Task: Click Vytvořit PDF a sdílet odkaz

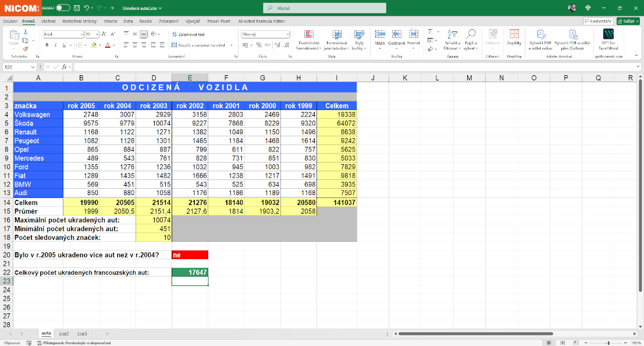Action: [x=540, y=40]
